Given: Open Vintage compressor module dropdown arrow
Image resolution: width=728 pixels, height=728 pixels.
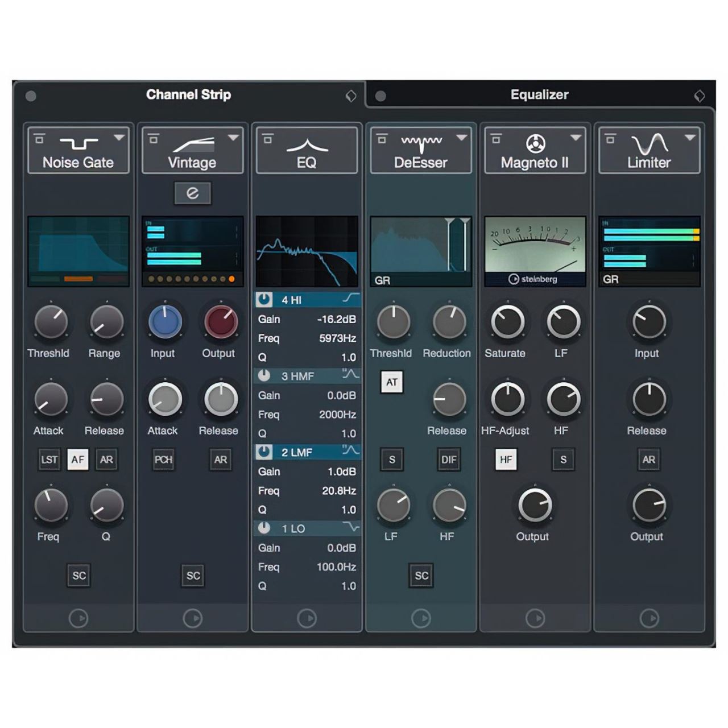Looking at the screenshot, I should point(233,138).
